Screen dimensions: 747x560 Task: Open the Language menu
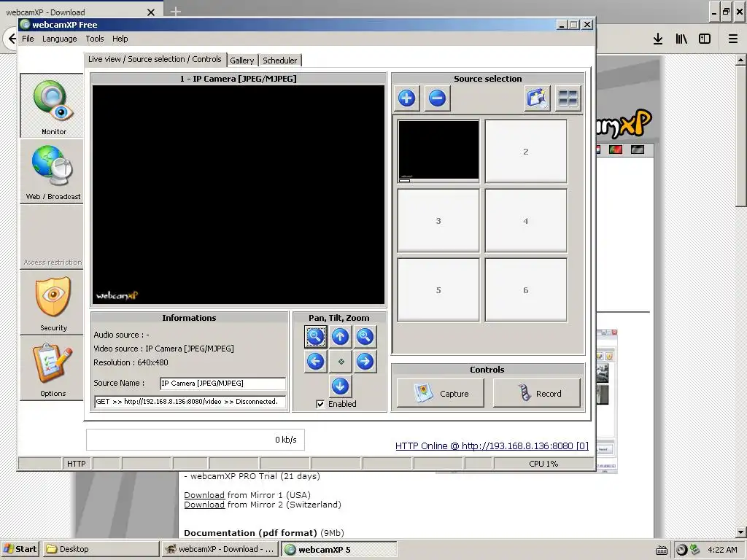[x=60, y=39]
